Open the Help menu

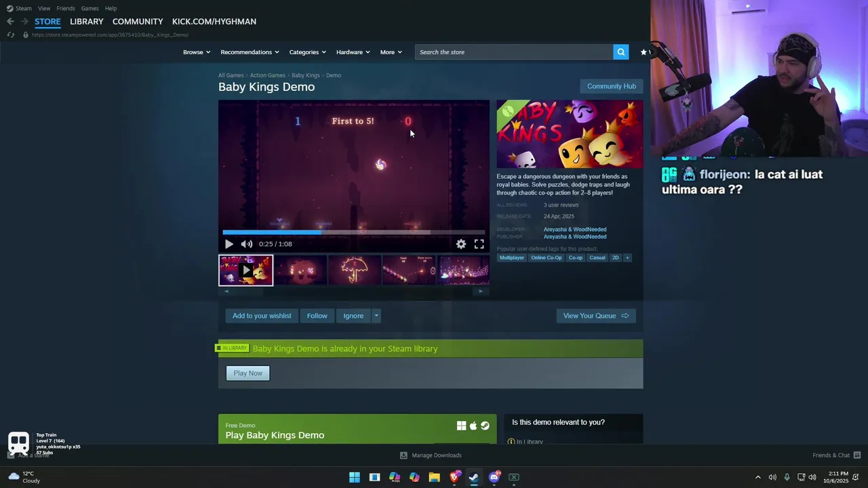[111, 8]
